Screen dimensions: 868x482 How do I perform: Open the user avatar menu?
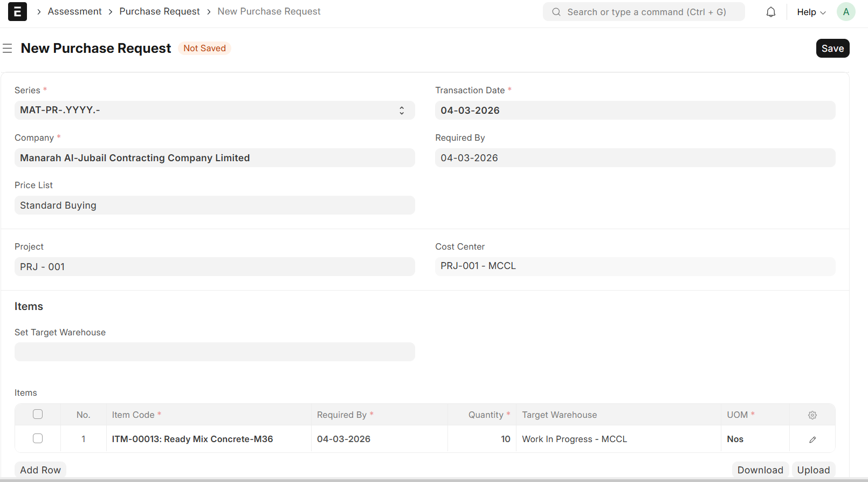pos(845,12)
